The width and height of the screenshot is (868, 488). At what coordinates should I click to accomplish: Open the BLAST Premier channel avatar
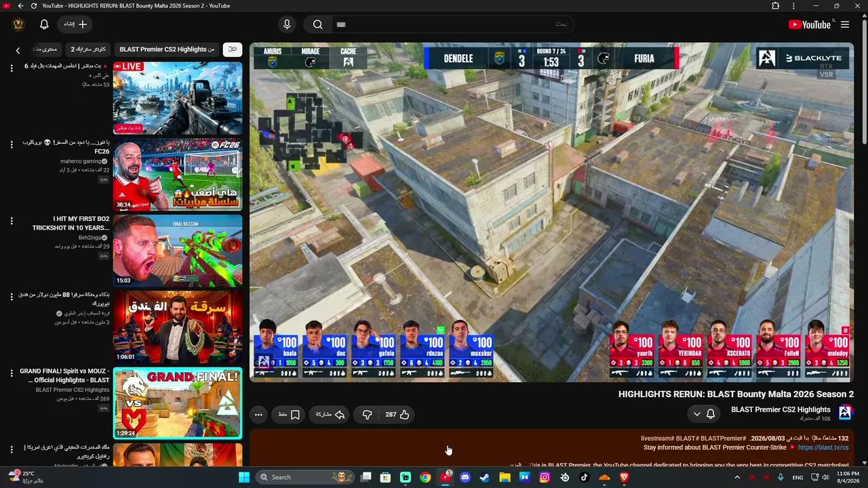[x=845, y=412]
